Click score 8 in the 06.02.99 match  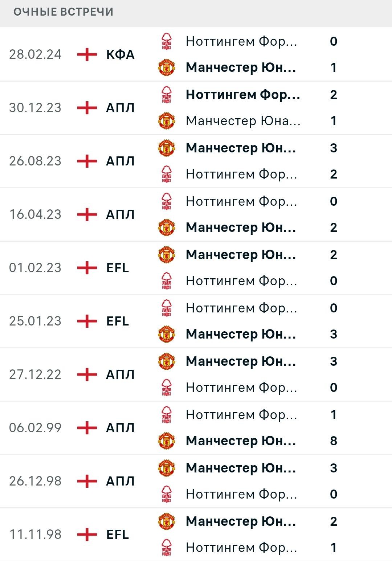coord(334,441)
